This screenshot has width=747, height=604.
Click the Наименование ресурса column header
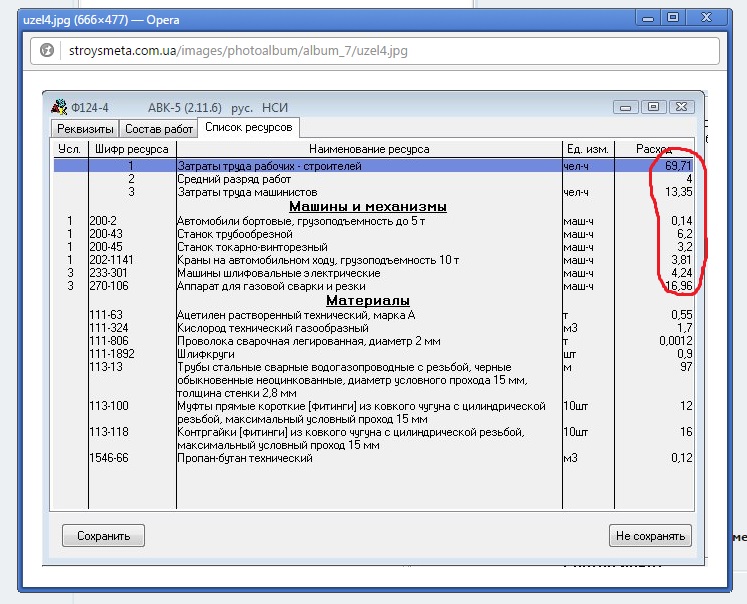coord(368,149)
